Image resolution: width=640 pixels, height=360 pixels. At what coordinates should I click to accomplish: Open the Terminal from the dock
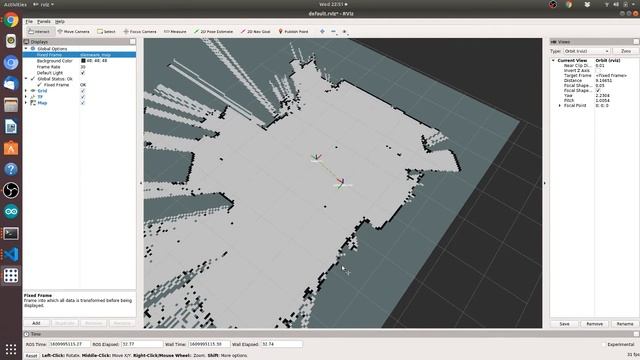(11, 233)
